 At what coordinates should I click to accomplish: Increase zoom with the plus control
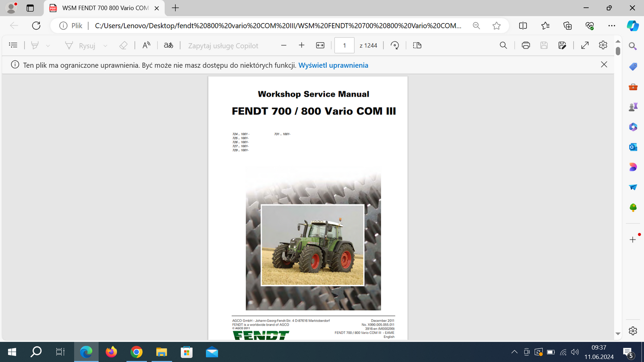(301, 45)
